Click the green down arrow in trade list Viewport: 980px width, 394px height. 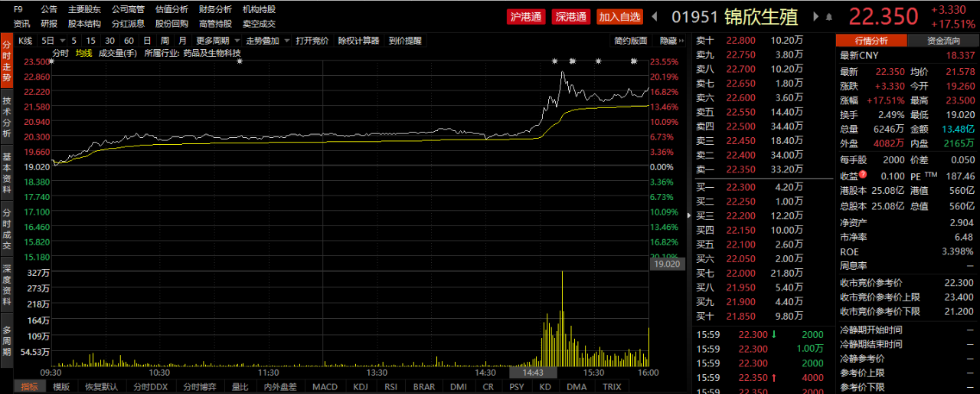(775, 333)
